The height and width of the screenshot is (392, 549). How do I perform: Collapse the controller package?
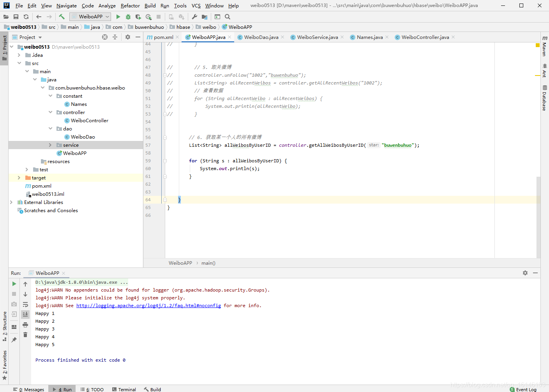(x=50, y=112)
